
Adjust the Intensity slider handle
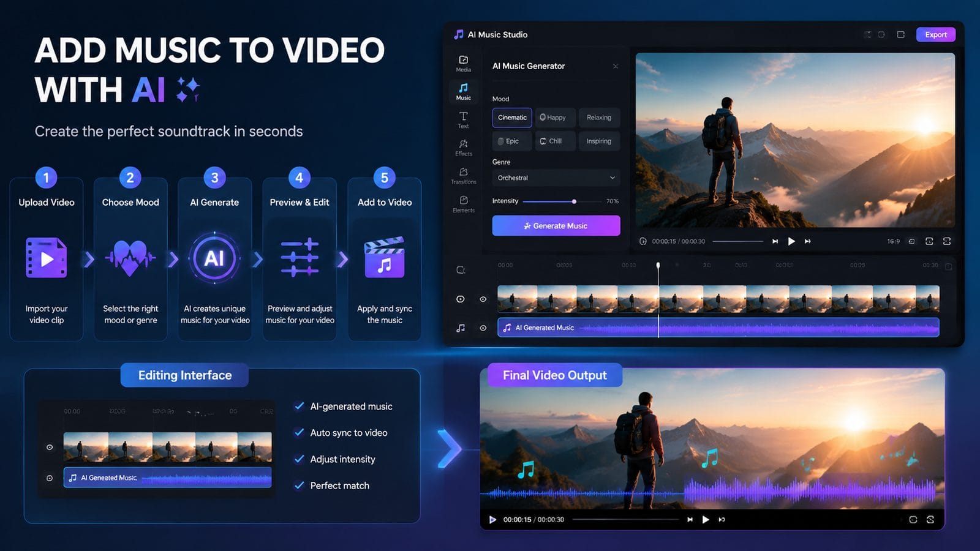tap(574, 201)
